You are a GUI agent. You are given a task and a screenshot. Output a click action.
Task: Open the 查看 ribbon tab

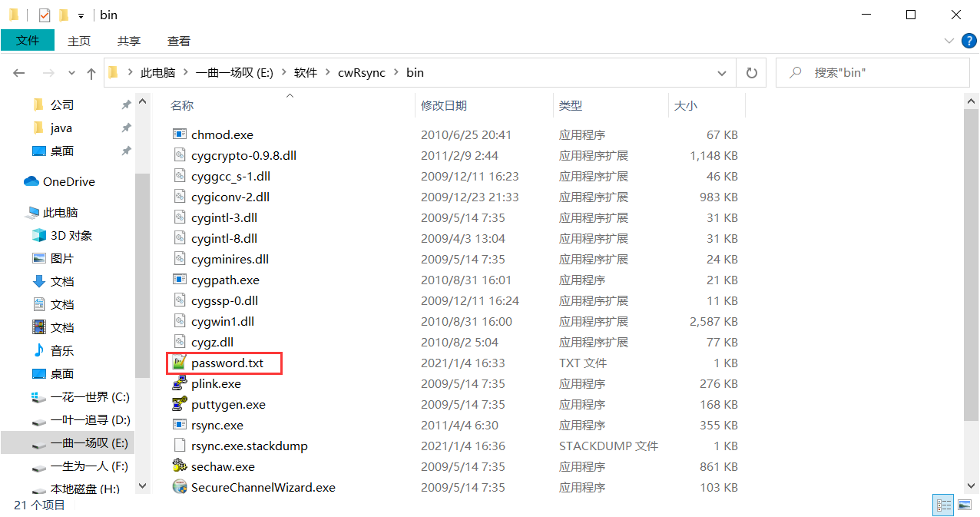[x=179, y=41]
